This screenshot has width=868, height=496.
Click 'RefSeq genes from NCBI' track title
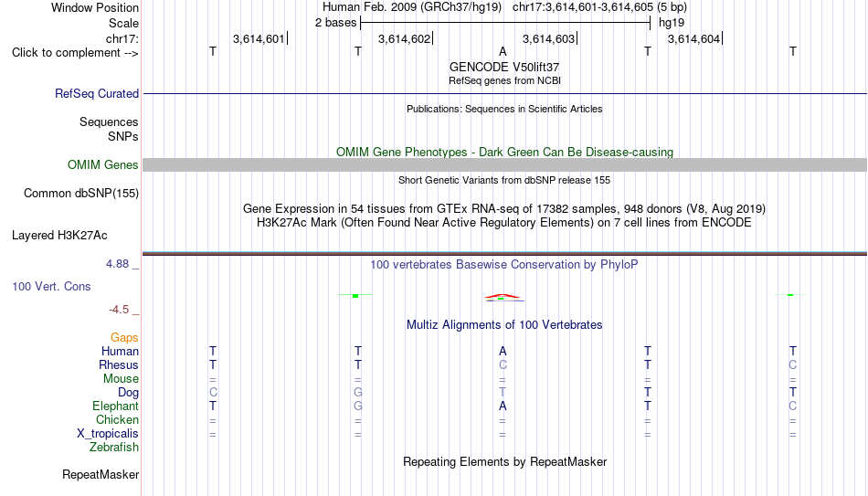[504, 80]
